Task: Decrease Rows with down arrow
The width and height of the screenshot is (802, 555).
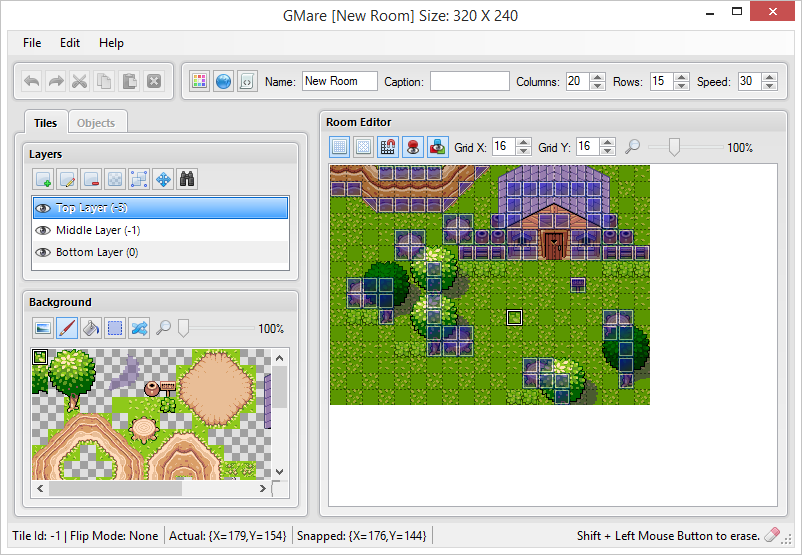Action: [681, 85]
